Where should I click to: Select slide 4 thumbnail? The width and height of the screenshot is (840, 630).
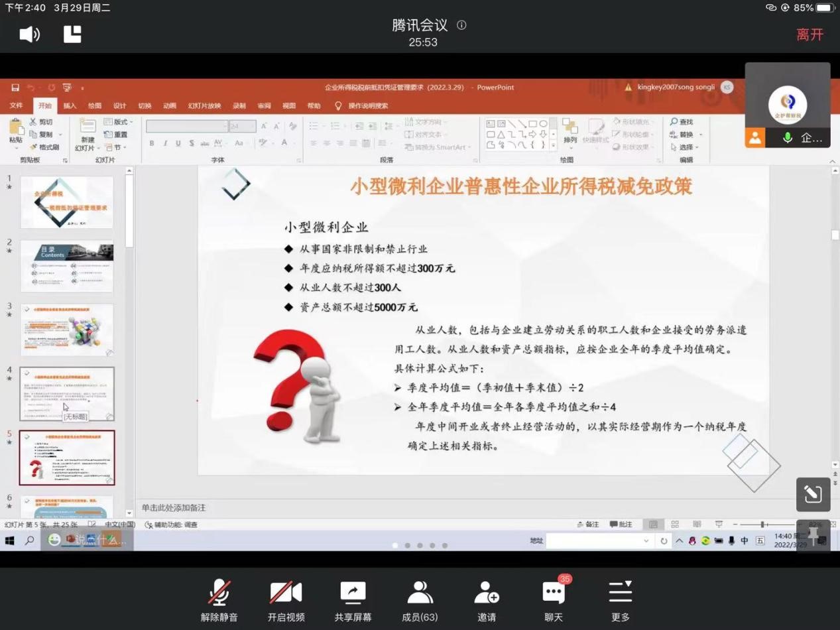coord(67,394)
